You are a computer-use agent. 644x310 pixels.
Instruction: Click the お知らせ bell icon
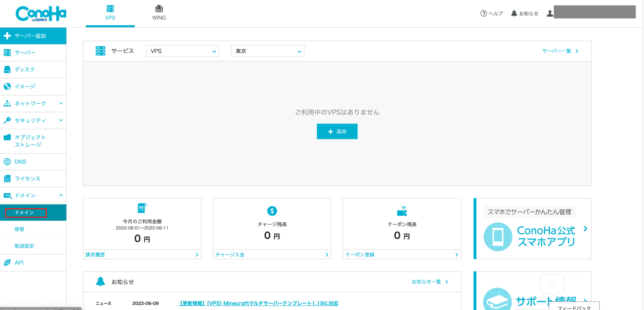coord(514,13)
